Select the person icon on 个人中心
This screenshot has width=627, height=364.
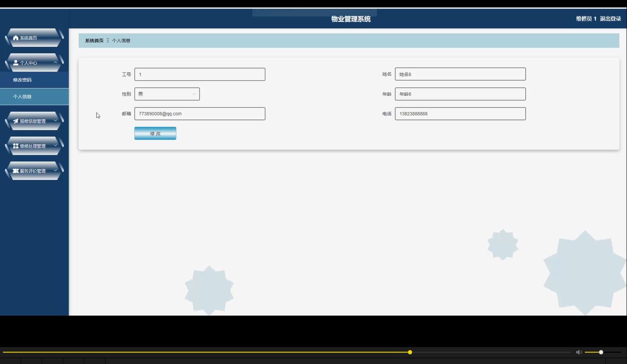(15, 62)
